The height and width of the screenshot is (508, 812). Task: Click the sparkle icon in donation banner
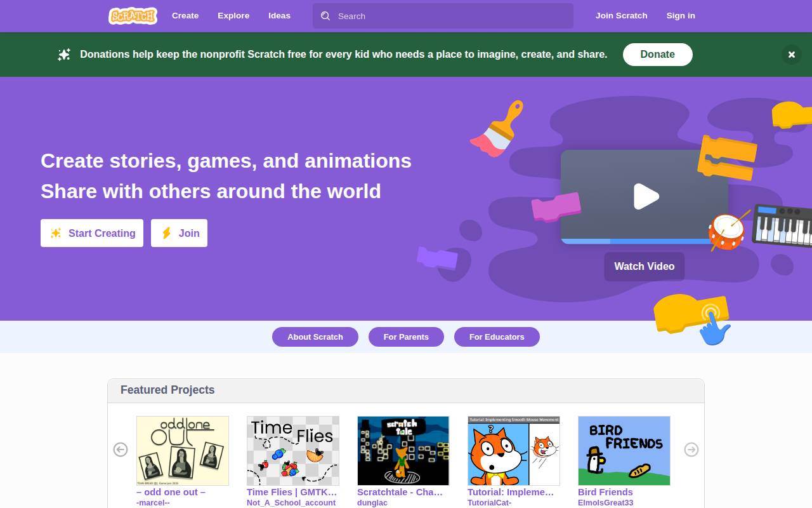(x=64, y=55)
